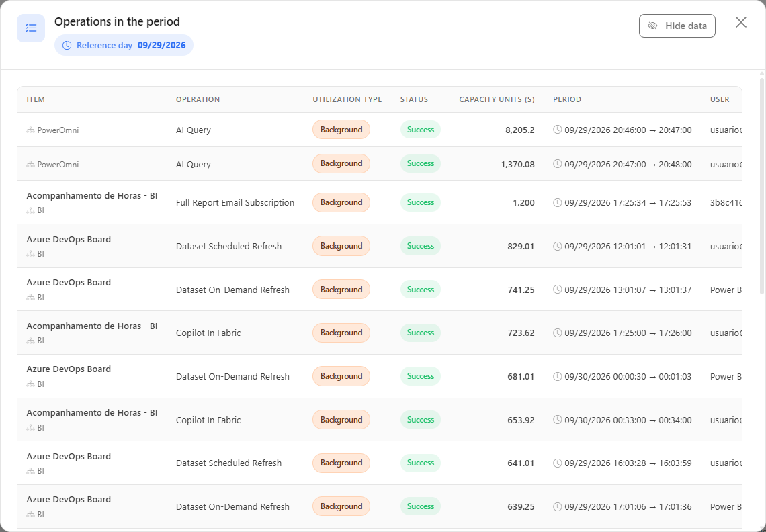Image resolution: width=766 pixels, height=532 pixels.
Task: Click clock icon for period 12:01:01 → 12:01:31
Action: (x=558, y=246)
